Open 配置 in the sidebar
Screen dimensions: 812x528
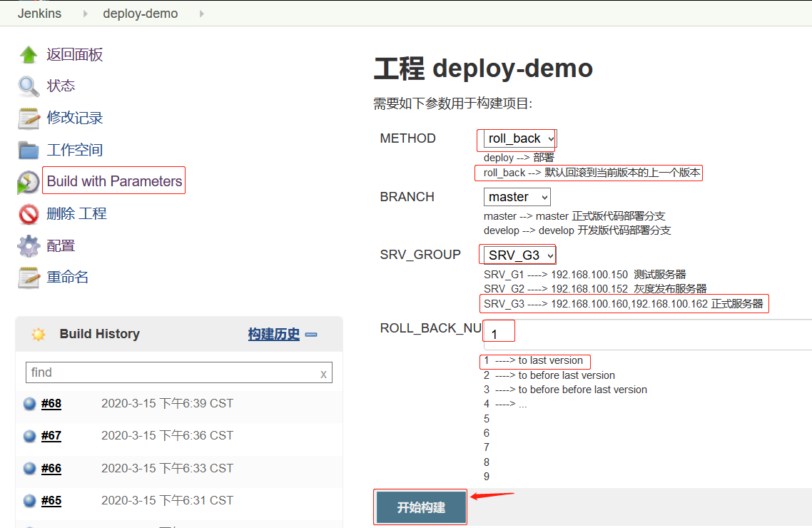61,246
